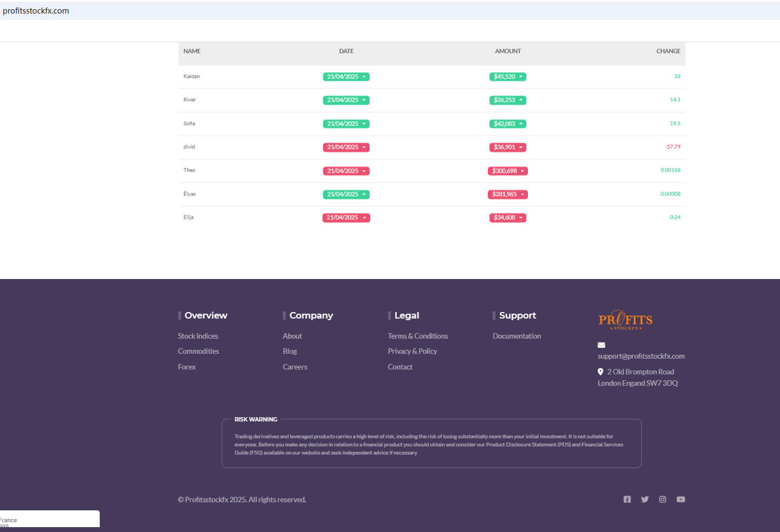This screenshot has height=532, width=780.
Task: Click Kaiden's green 21/04/2025 date badge
Action: point(346,77)
